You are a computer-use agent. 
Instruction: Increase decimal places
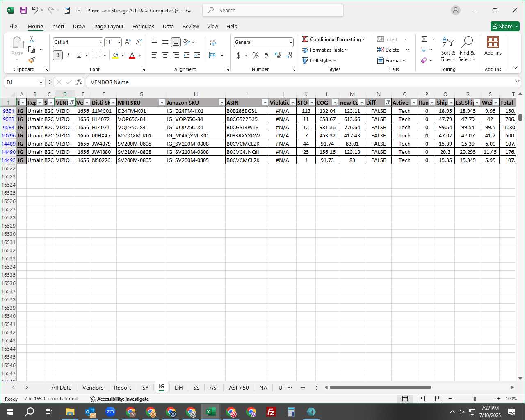click(x=278, y=55)
